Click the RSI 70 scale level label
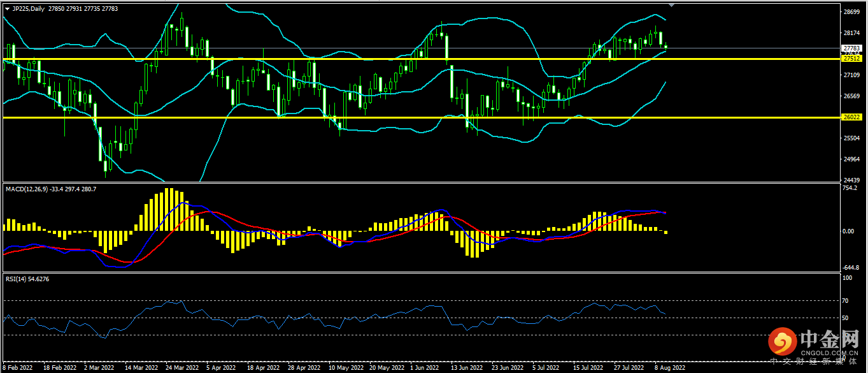Viewport: 868px width, 373px height. (x=846, y=300)
